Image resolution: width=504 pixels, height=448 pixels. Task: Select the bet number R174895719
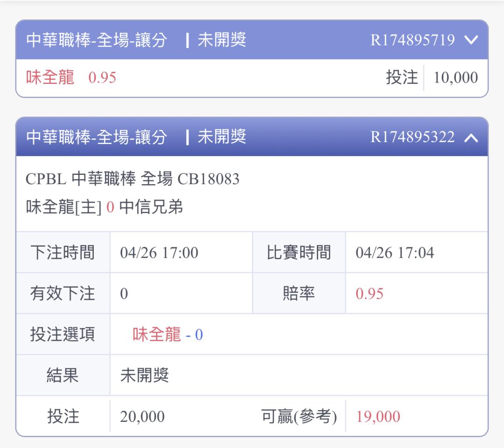pyautogui.click(x=413, y=41)
